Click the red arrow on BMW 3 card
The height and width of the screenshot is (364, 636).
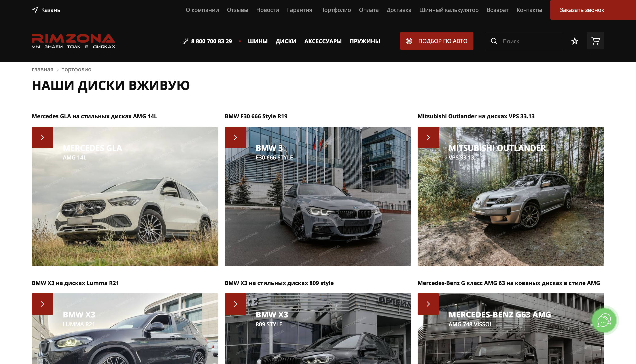pos(235,137)
